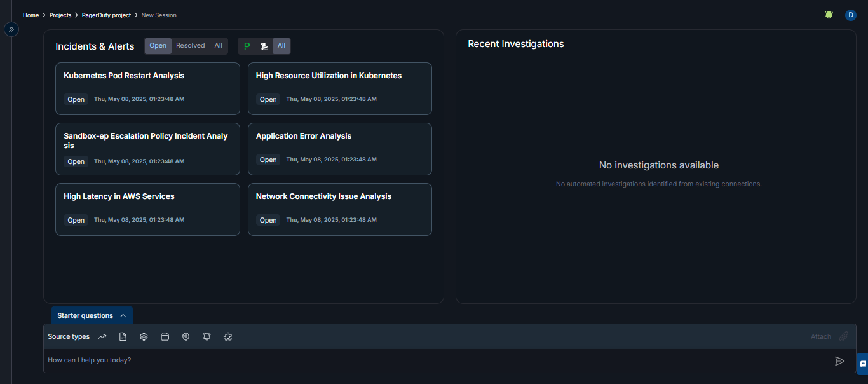This screenshot has height=384, width=868.
Task: Open the green notifications bell in header
Action: point(829,15)
